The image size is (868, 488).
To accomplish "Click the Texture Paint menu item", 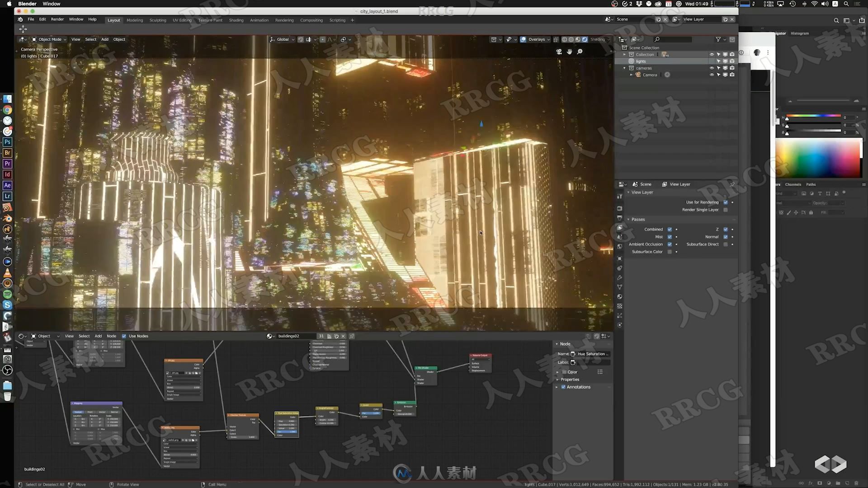I will (210, 20).
